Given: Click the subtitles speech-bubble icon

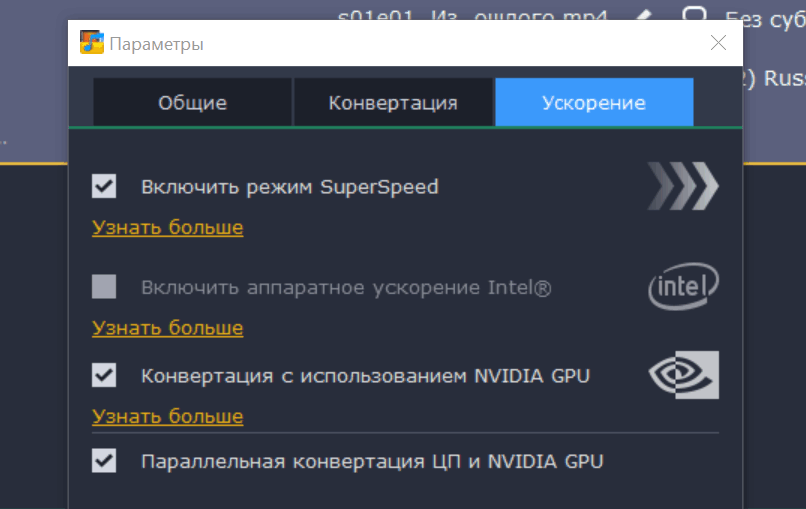Looking at the screenshot, I should (694, 13).
